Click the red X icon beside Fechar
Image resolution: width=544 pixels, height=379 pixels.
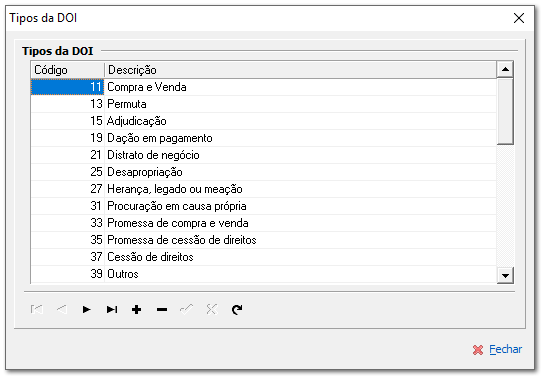coord(478,350)
